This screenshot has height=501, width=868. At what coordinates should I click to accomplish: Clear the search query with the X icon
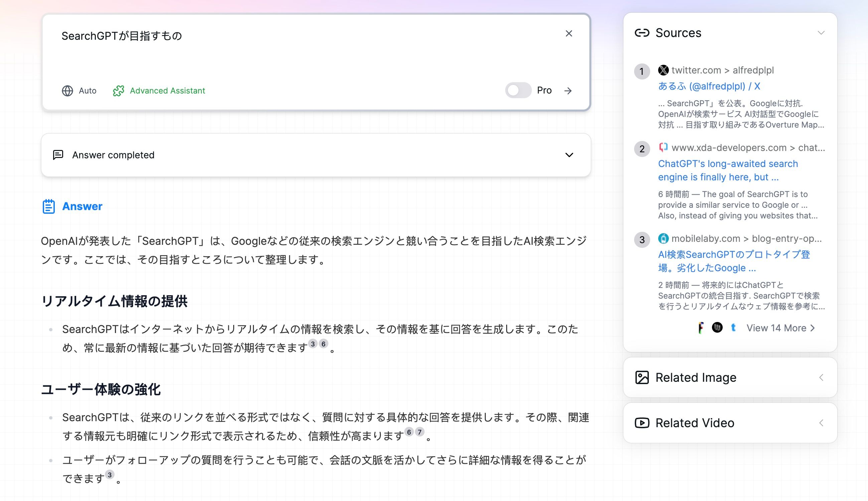(x=569, y=33)
